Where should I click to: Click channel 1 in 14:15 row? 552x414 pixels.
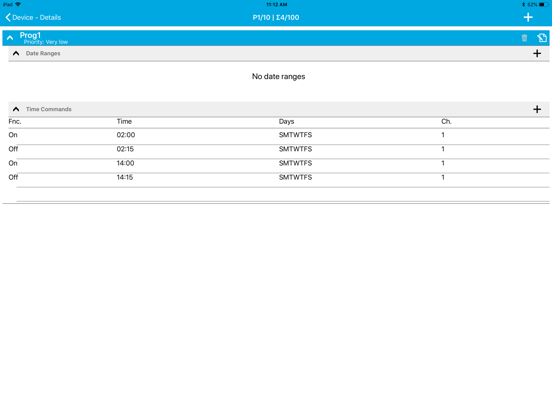click(x=443, y=177)
